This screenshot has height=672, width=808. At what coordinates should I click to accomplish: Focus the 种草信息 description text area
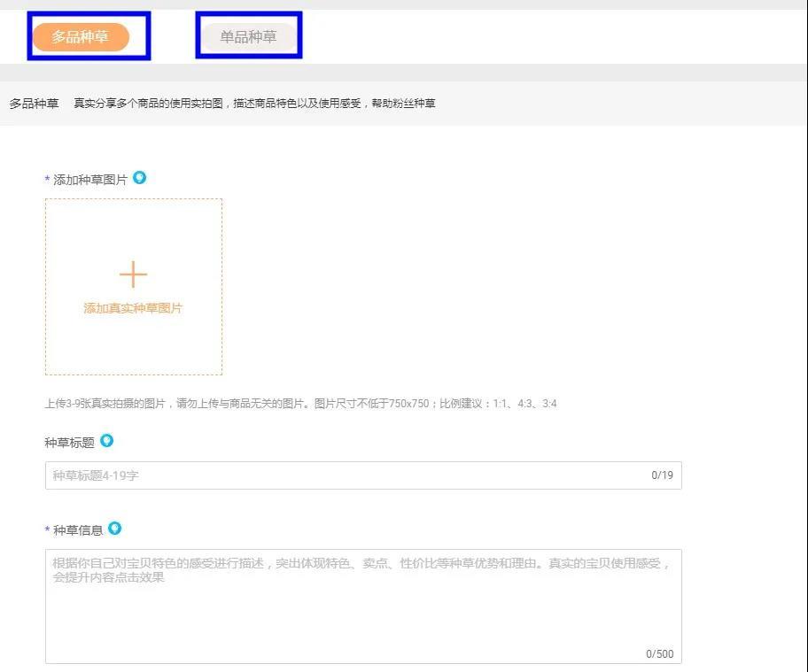tap(363, 606)
